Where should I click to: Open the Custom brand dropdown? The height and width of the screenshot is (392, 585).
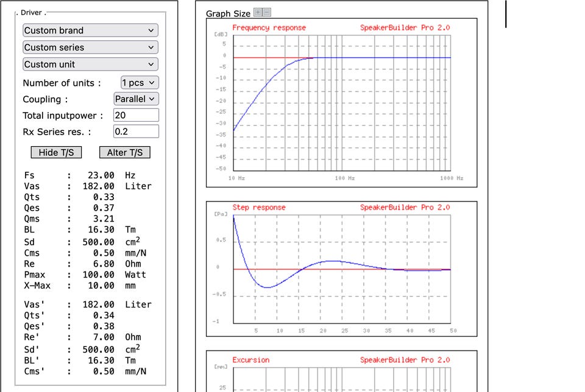click(90, 30)
